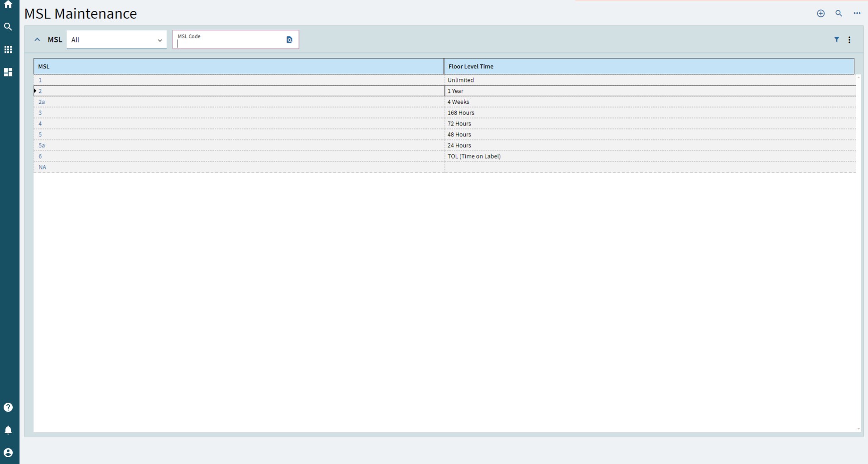Open the apps grid icon
Screen dimensions: 868x464
coord(8,49)
